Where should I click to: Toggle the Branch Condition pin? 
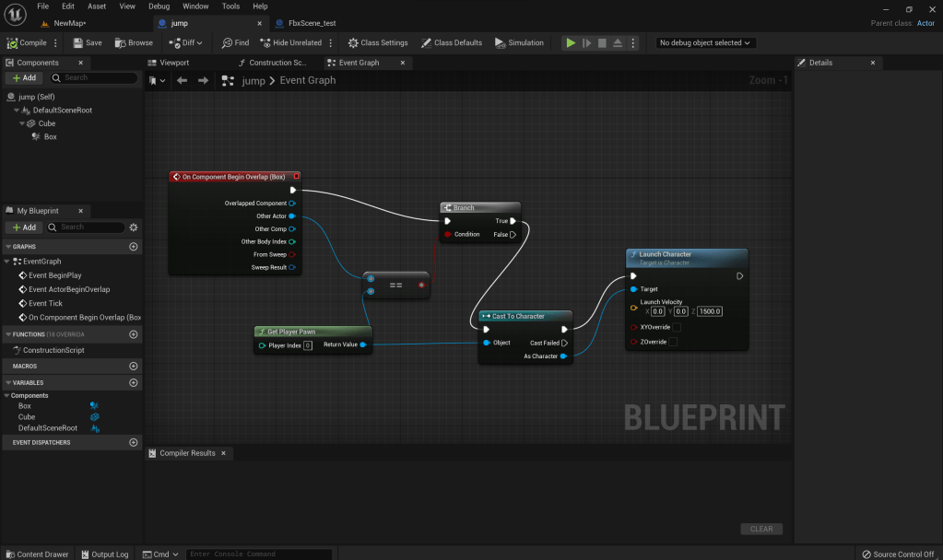coord(448,234)
